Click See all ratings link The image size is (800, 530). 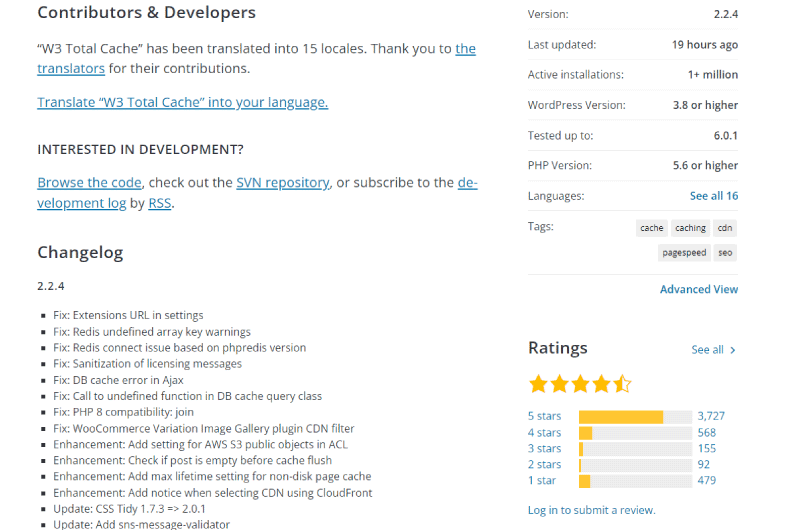coord(713,350)
